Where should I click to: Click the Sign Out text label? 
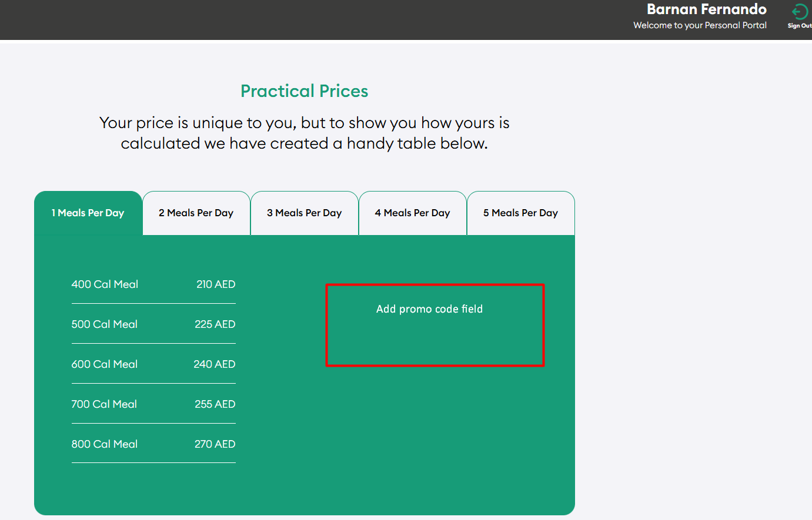point(800,26)
